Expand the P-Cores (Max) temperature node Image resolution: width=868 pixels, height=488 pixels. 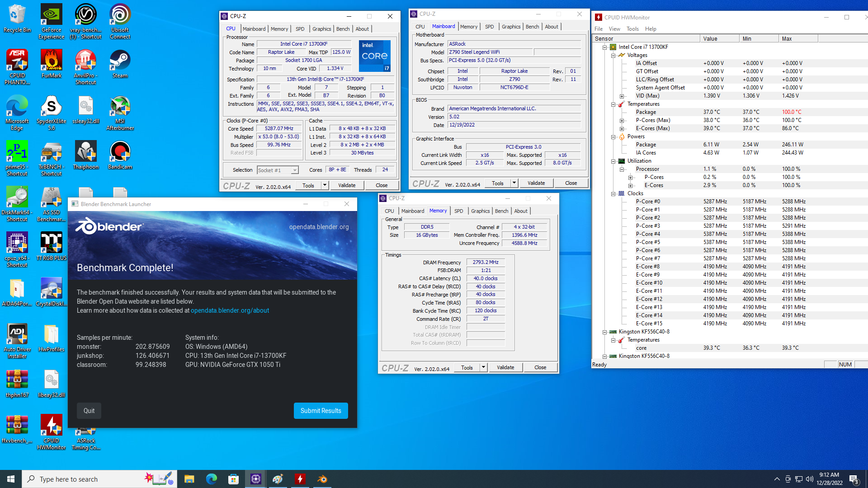[x=622, y=120]
